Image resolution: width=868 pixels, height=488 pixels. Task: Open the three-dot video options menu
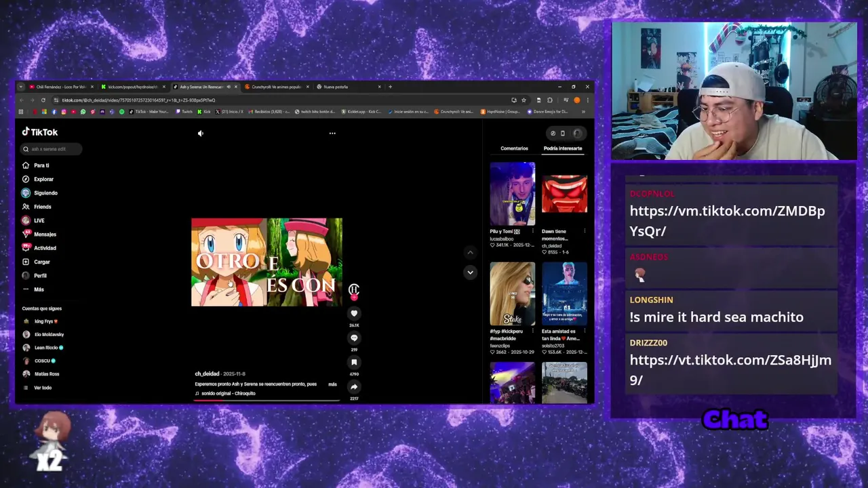coord(332,134)
